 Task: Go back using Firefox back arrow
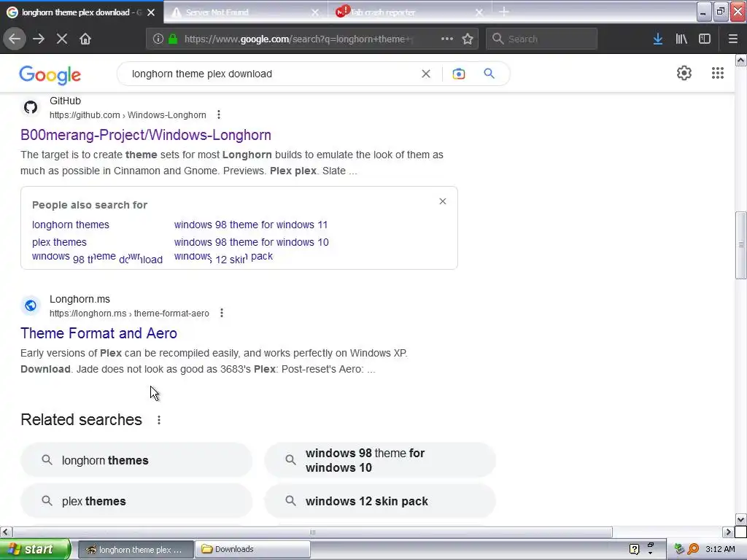(15, 39)
